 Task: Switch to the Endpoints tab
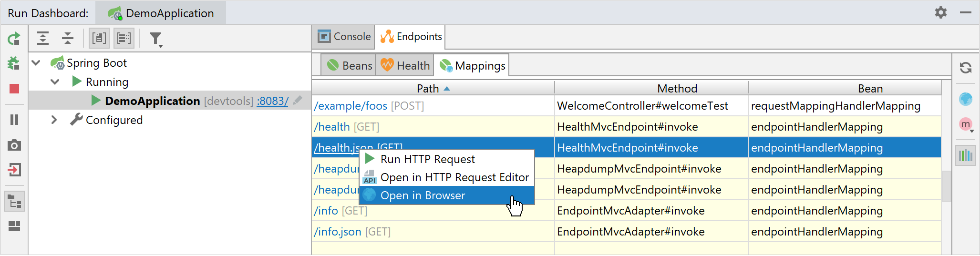(x=410, y=37)
